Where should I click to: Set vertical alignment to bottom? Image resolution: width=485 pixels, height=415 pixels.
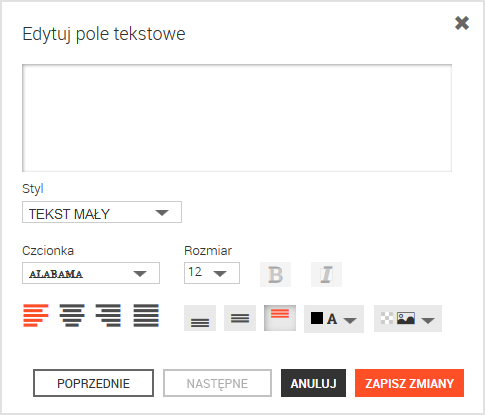[x=200, y=318]
